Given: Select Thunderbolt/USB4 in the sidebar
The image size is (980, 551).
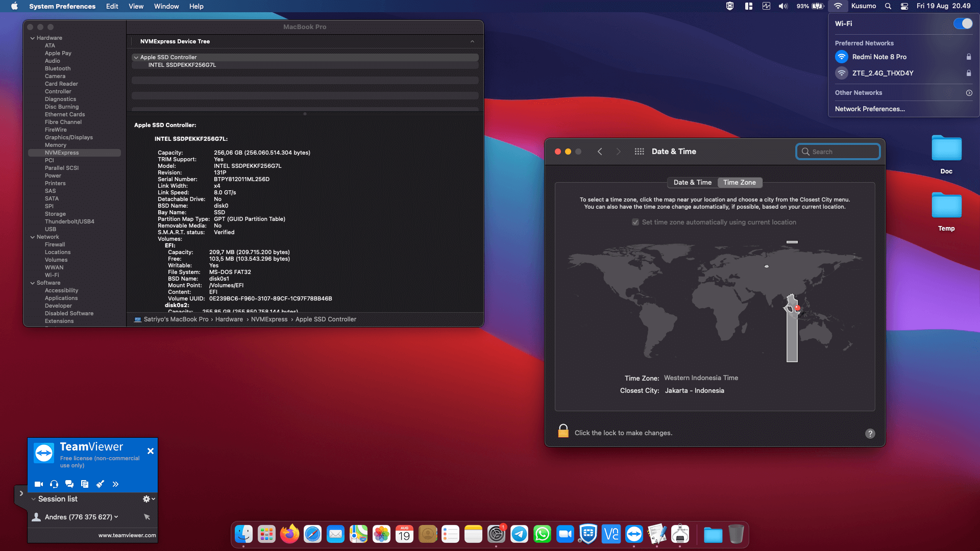Looking at the screenshot, I should coord(69,221).
